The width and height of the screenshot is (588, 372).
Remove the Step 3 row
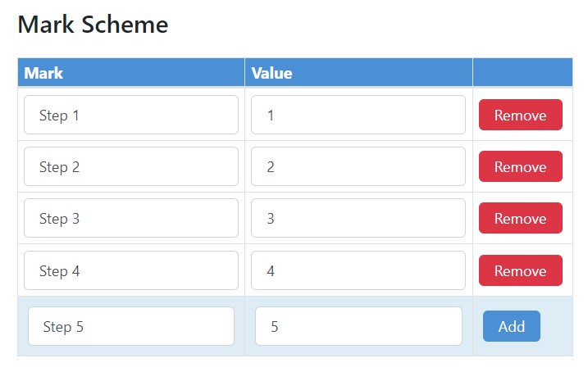(521, 218)
